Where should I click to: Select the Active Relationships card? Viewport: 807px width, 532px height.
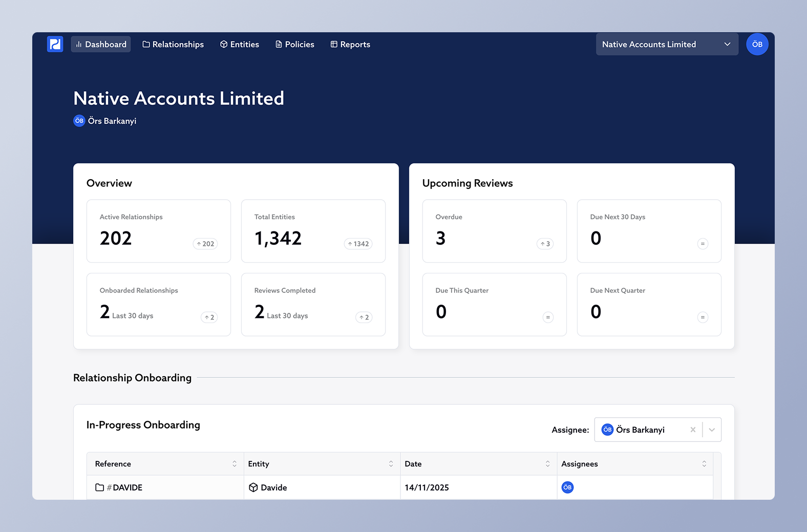click(158, 231)
